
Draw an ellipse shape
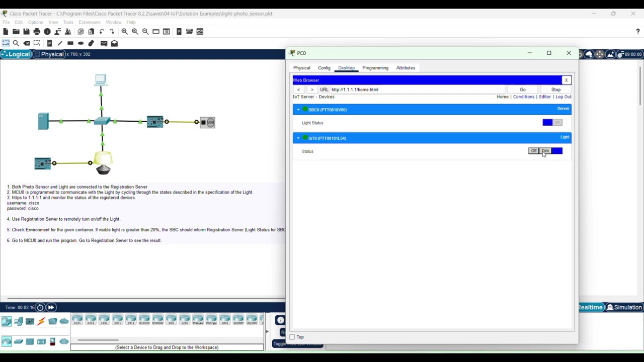click(80, 43)
